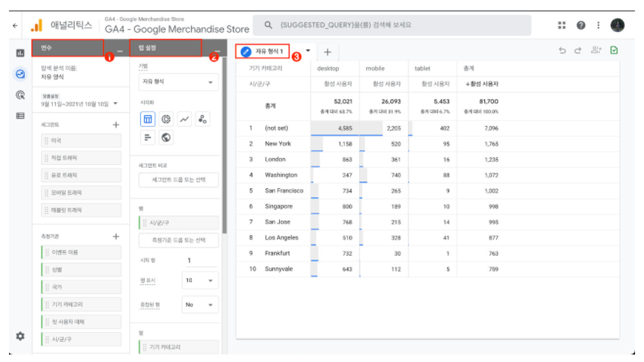Click the desktop column header
The width and height of the screenshot is (644, 362).
pos(328,68)
